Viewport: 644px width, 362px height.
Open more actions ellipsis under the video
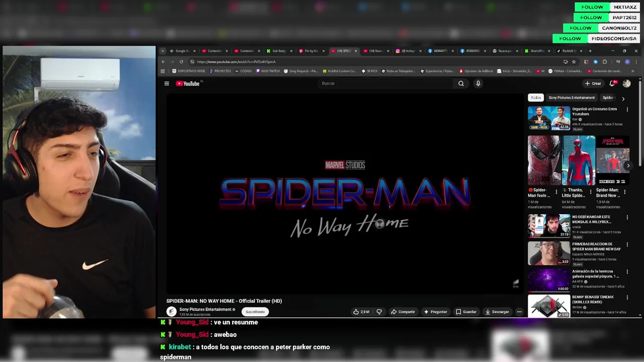519,312
